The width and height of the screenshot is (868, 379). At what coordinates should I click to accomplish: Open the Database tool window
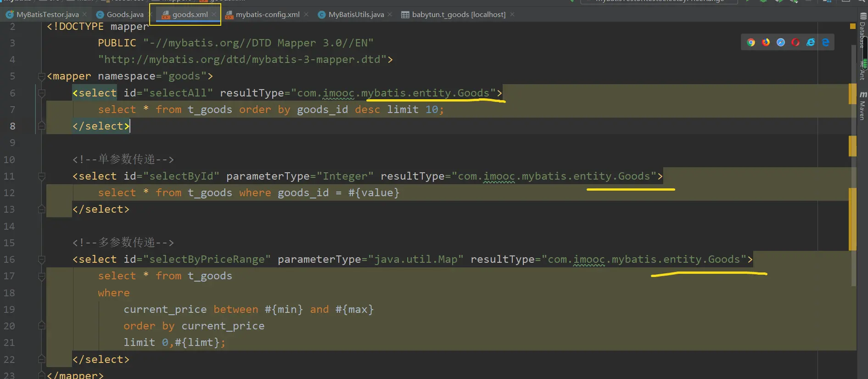863,31
